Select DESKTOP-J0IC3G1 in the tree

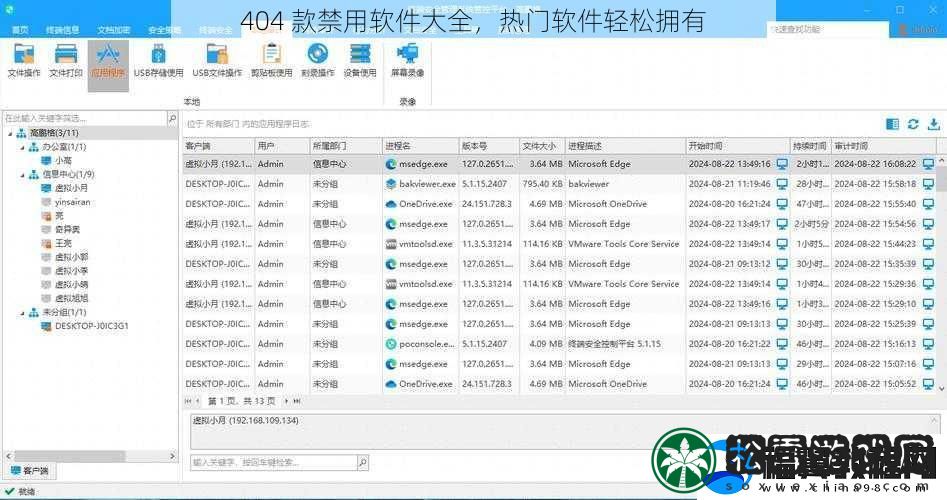(x=91, y=326)
